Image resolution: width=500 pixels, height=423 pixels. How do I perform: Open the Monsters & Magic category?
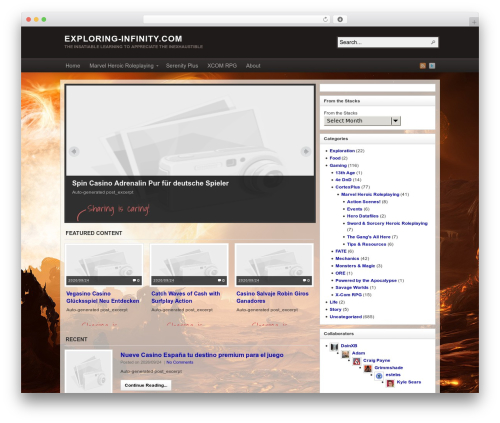355,266
